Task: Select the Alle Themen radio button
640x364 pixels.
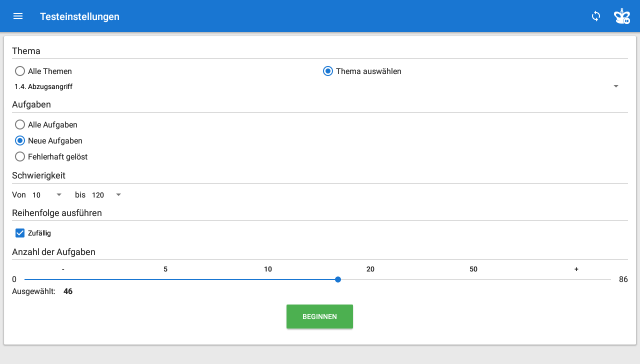Action: tap(20, 71)
